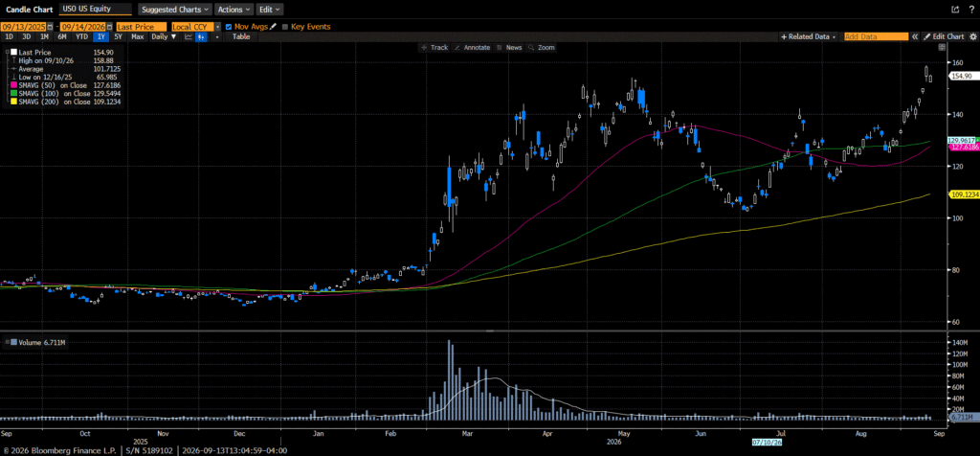Open the Related Data dropdown
980x456 pixels.
click(808, 37)
